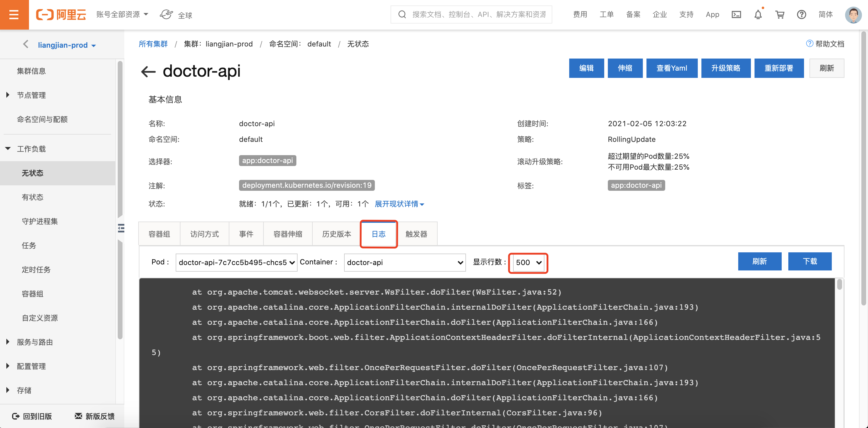Click the search documentation input field
This screenshot has width=868, height=428.
click(478, 14)
